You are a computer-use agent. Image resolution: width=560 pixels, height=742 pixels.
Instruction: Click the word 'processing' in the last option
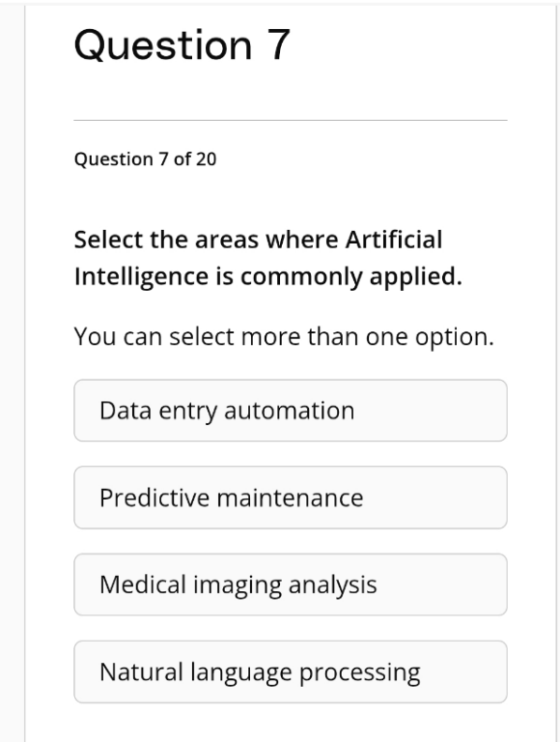(x=359, y=672)
